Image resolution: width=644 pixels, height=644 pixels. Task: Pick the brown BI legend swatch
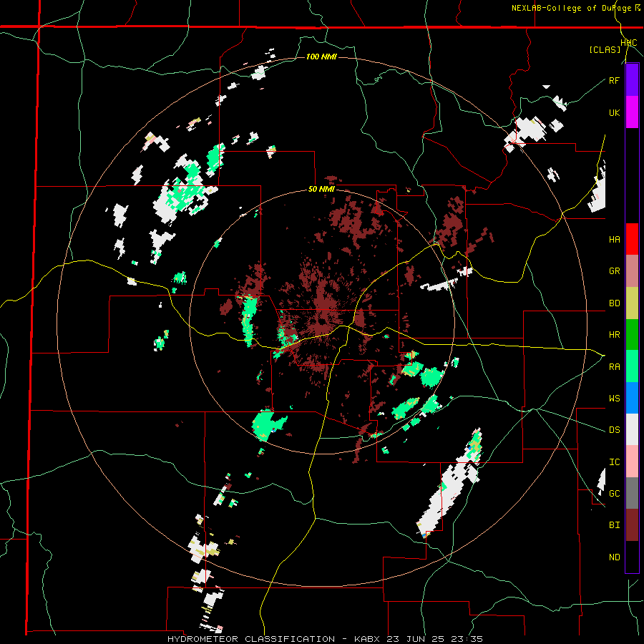(632, 525)
